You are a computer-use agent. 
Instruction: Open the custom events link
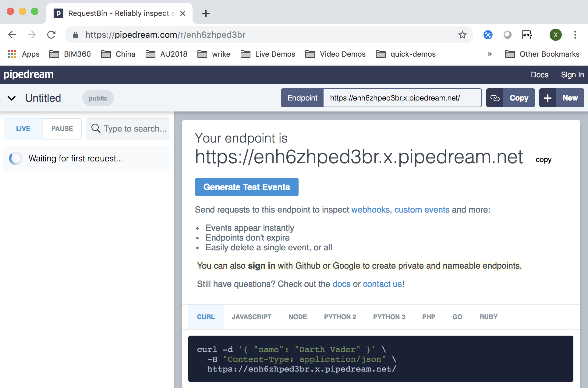pos(422,210)
